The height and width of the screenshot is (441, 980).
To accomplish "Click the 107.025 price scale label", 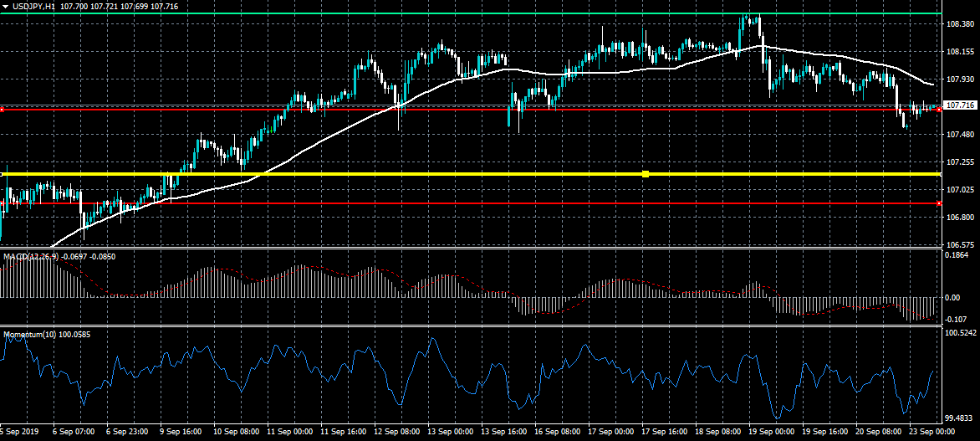I will coord(960,189).
